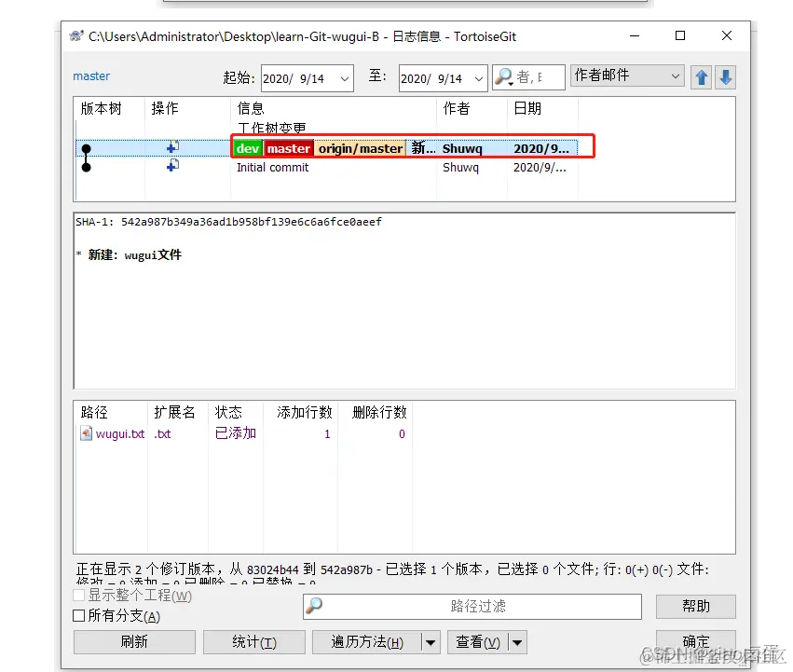793x672 pixels.
Task: Open the 起始 date dropdown
Action: (345, 78)
